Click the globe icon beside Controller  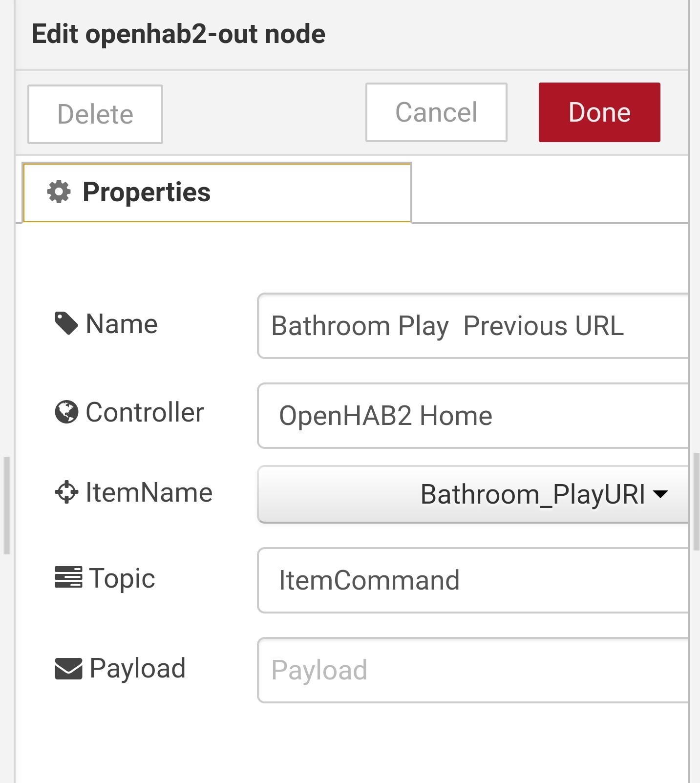(66, 412)
